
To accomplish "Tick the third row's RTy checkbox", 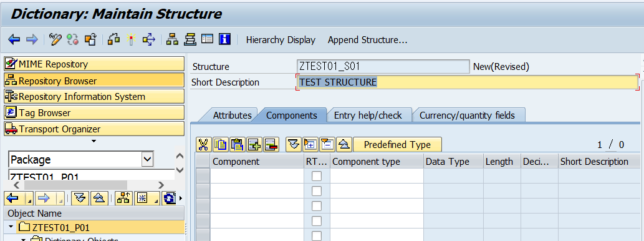I will (317, 206).
